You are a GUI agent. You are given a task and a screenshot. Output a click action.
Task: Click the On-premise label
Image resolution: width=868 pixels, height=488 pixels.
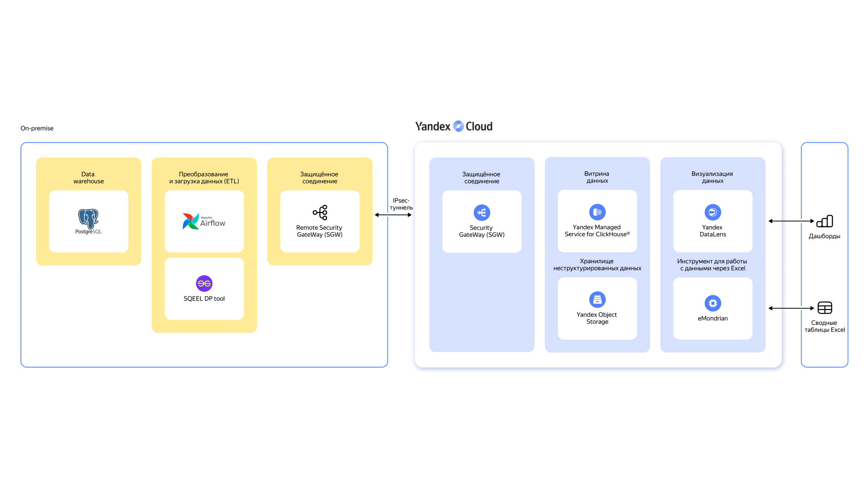click(37, 128)
